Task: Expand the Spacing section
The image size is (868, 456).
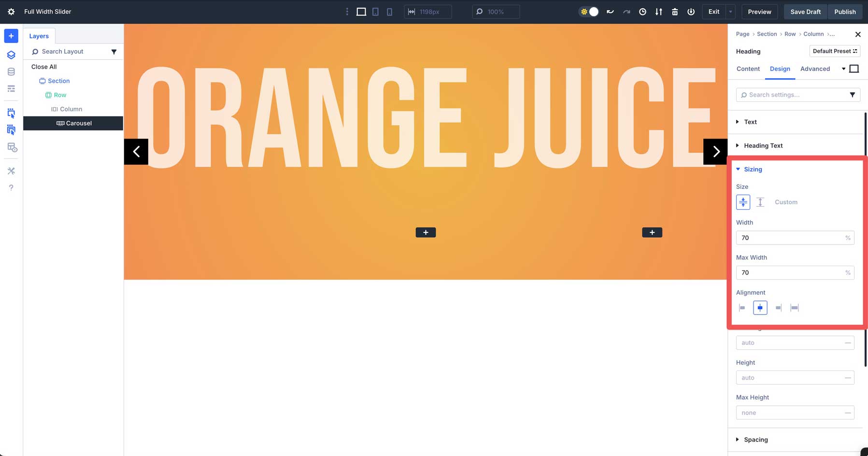Action: point(756,440)
